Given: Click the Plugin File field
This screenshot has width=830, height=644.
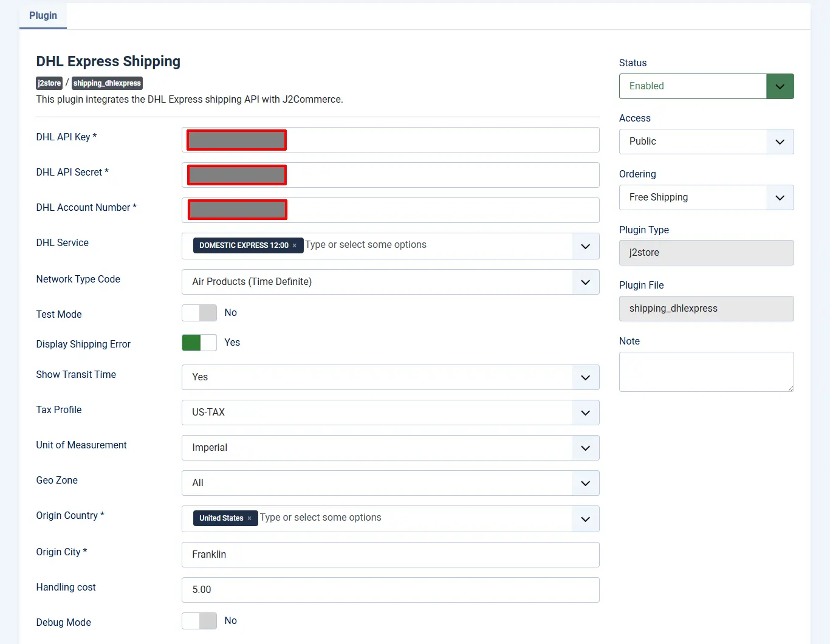Looking at the screenshot, I should click(x=707, y=309).
